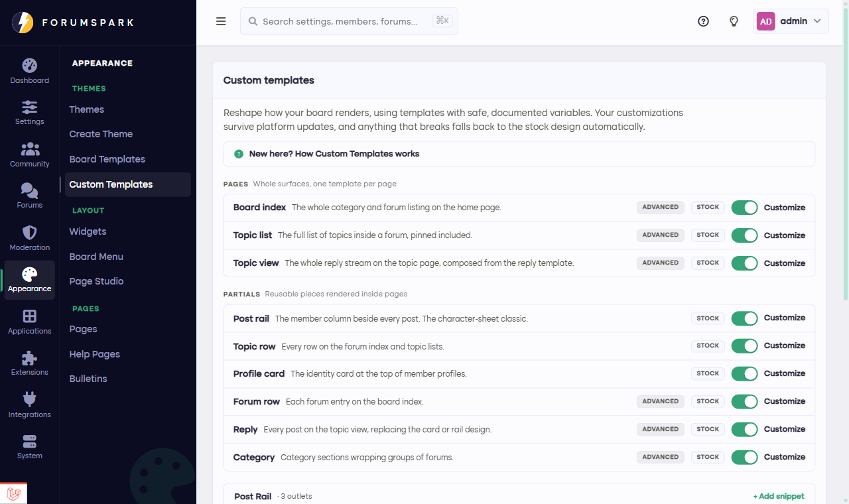This screenshot has height=504, width=849.
Task: Toggle Customize for Reply
Action: (744, 430)
